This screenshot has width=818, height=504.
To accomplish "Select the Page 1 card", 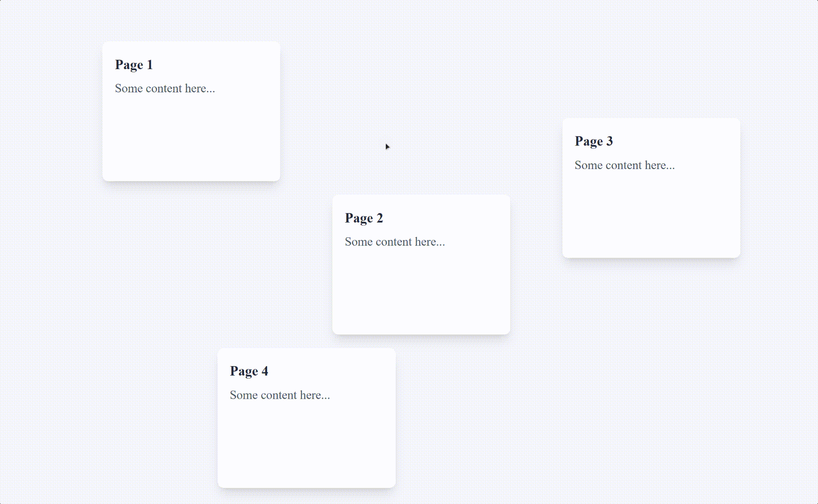I will (x=191, y=111).
